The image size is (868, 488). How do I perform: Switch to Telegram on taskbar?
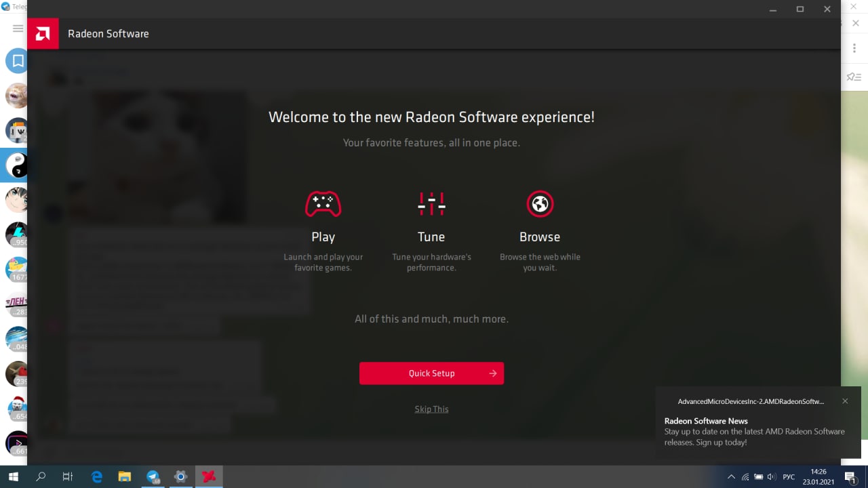click(153, 476)
